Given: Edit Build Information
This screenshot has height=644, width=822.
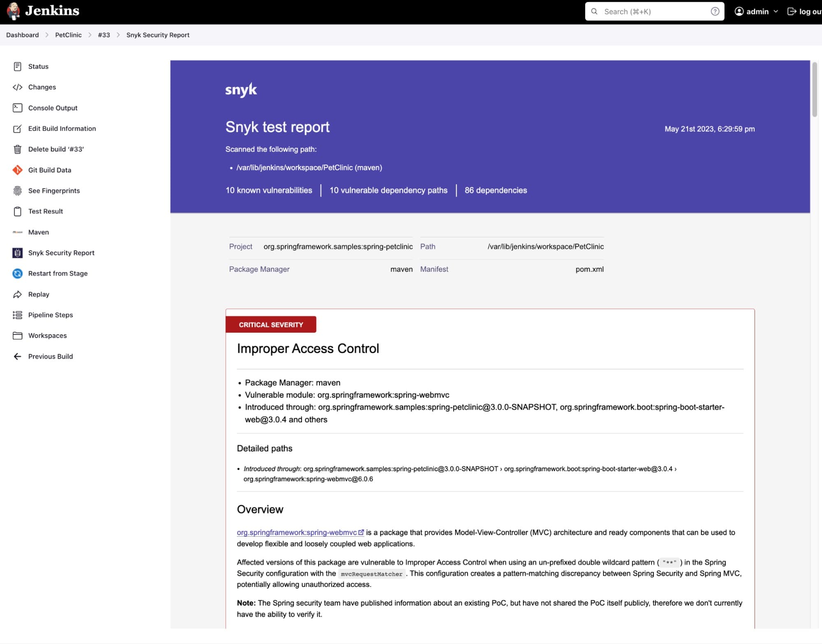Looking at the screenshot, I should 62,128.
